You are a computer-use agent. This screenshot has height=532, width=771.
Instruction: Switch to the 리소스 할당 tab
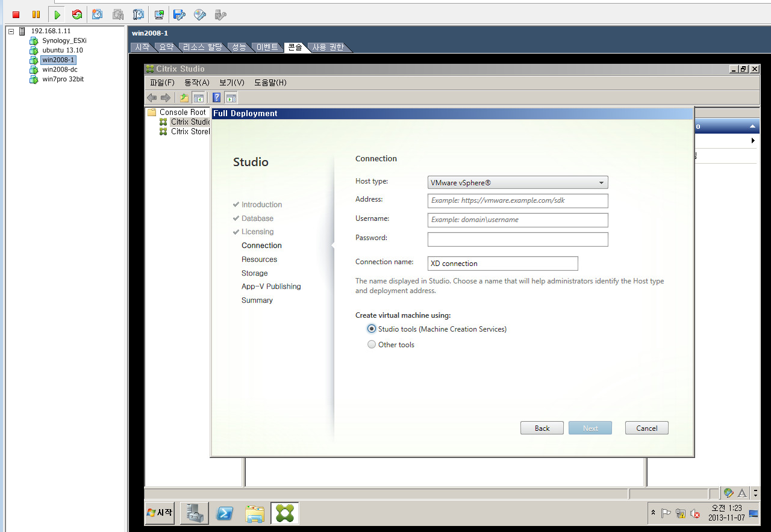point(202,47)
